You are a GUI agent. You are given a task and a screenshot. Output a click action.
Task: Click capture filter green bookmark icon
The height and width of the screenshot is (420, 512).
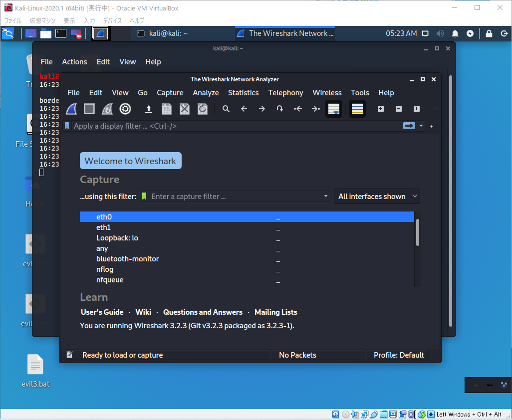[144, 196]
